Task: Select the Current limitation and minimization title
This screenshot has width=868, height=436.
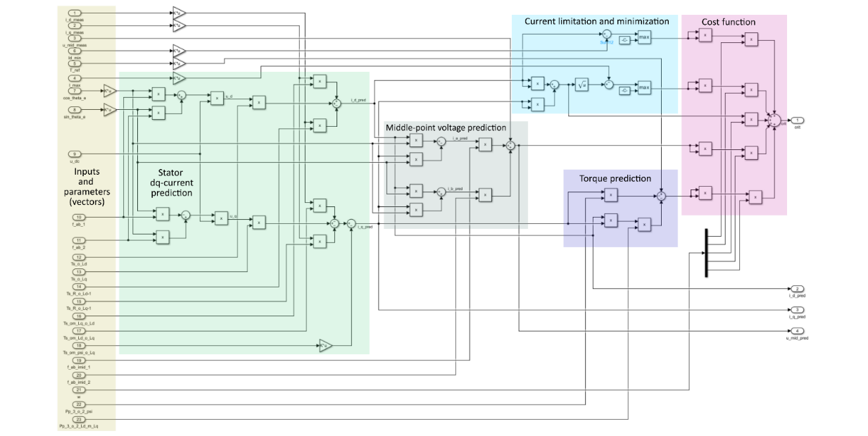Action: [x=594, y=21]
